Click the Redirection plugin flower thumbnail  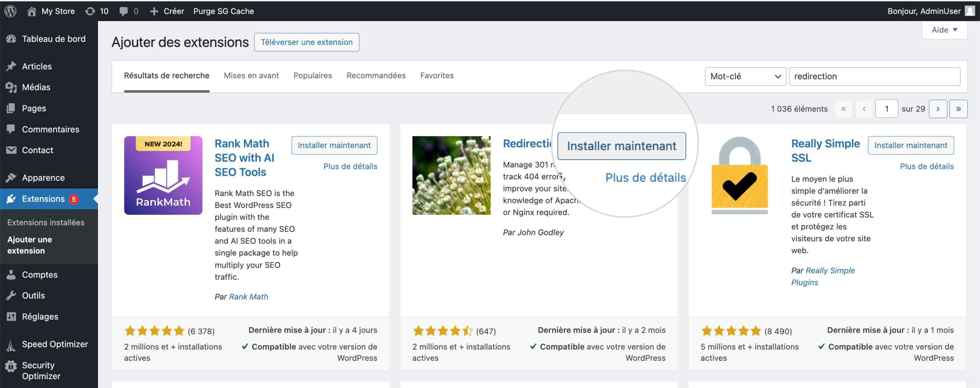coord(451,175)
